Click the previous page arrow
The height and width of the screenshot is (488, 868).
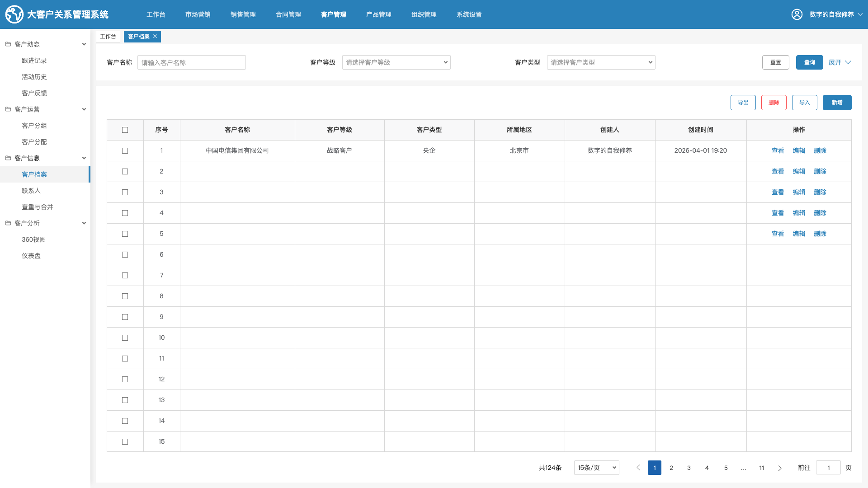[638, 468]
